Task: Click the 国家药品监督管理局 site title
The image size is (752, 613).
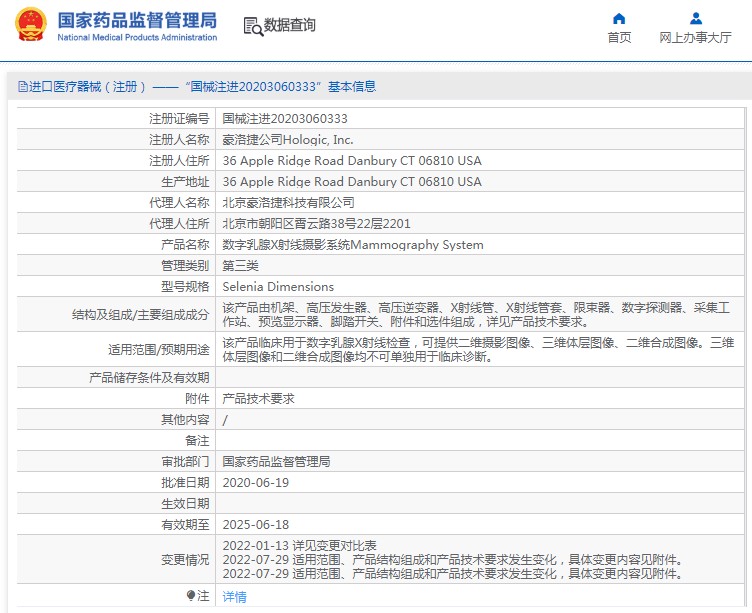Action: [x=137, y=21]
